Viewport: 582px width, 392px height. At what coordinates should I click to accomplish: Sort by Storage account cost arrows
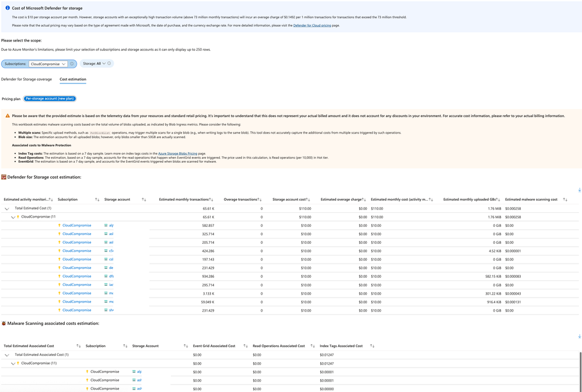pyautogui.click(x=308, y=199)
